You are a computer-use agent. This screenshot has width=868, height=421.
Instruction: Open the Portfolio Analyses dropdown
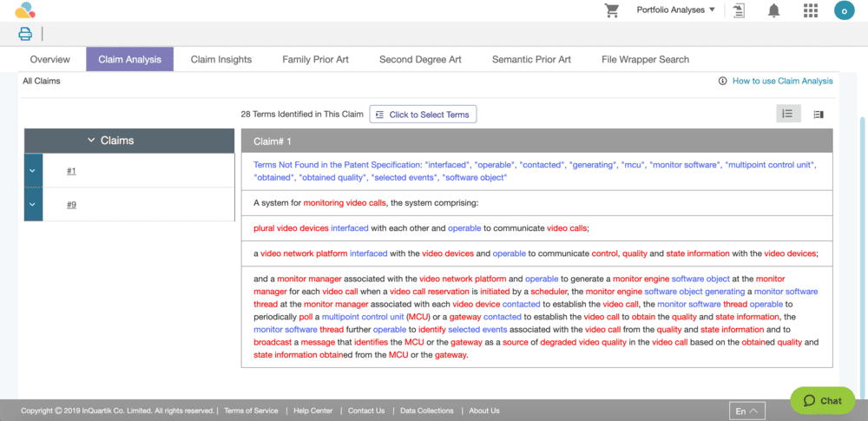coord(676,10)
